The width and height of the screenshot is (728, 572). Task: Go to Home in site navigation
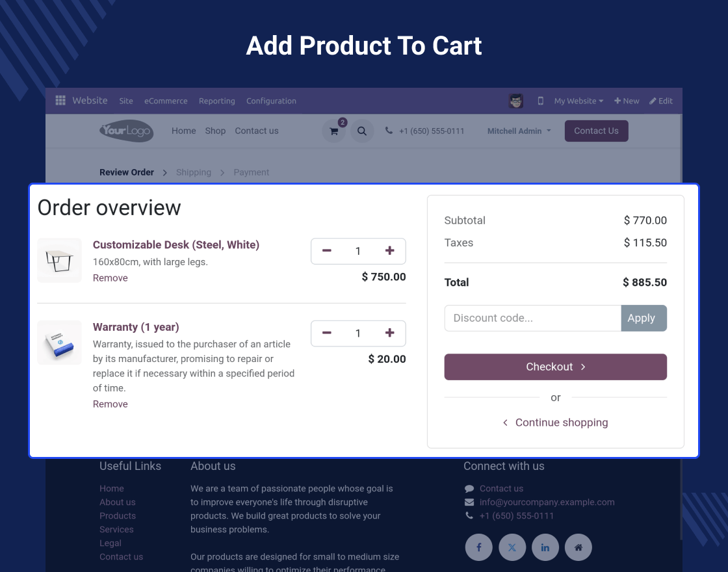point(184,131)
